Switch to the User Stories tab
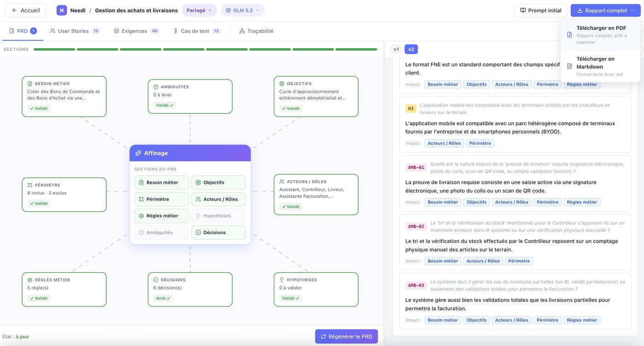 click(75, 31)
